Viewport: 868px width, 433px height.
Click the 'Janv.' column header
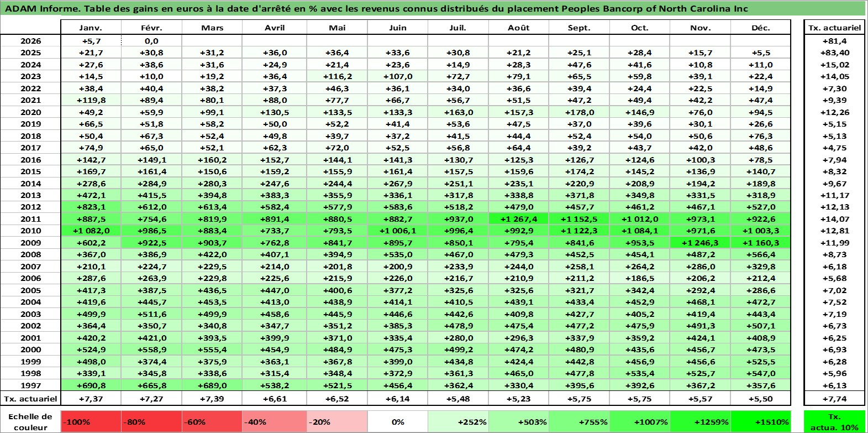click(91, 28)
